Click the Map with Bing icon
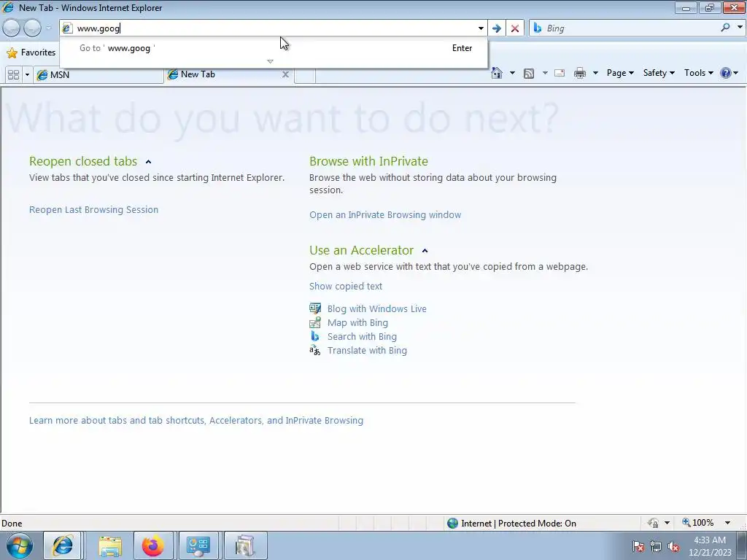The width and height of the screenshot is (747, 560). pyautogui.click(x=315, y=322)
